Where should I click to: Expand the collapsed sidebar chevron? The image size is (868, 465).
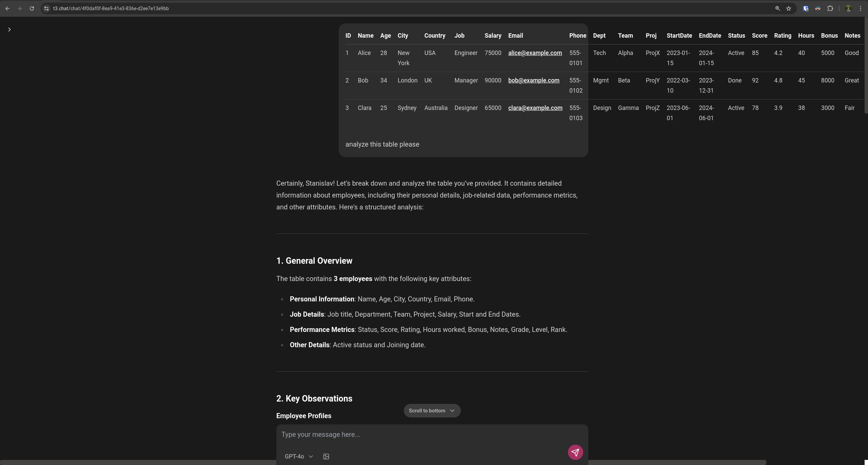point(9,30)
